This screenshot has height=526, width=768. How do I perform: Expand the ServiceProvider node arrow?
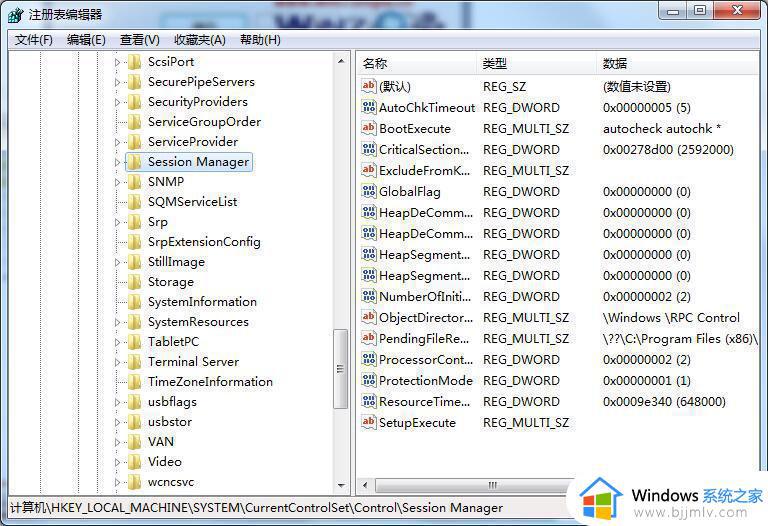pyautogui.click(x=117, y=142)
